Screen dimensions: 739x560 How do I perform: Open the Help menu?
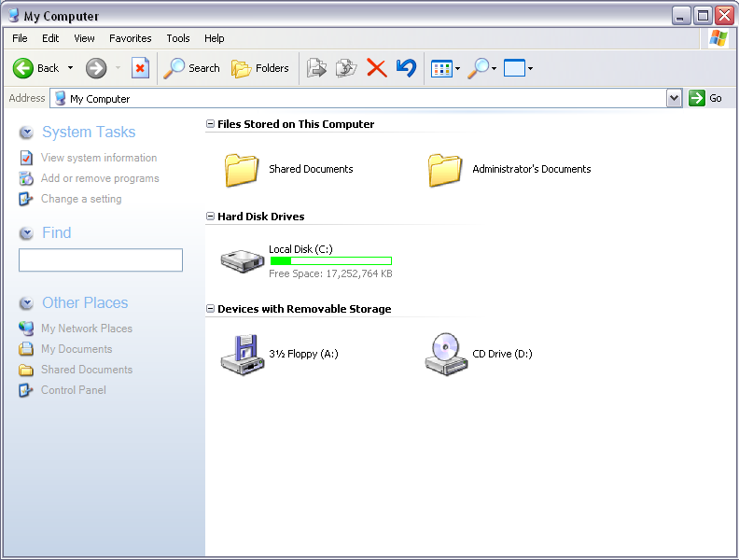point(214,38)
